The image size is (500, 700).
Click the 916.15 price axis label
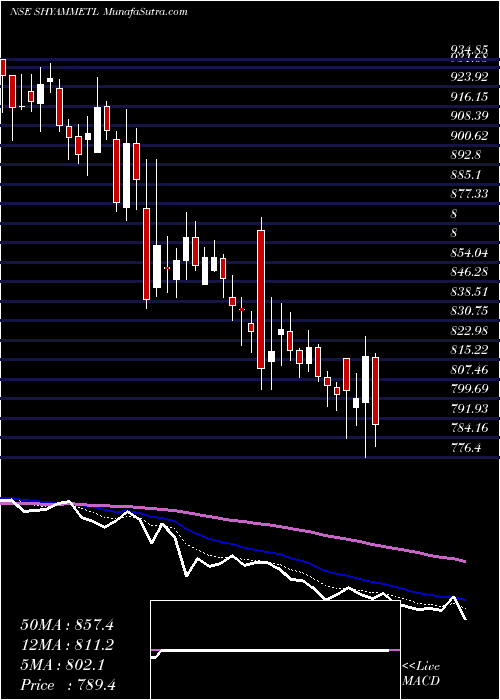(x=469, y=97)
